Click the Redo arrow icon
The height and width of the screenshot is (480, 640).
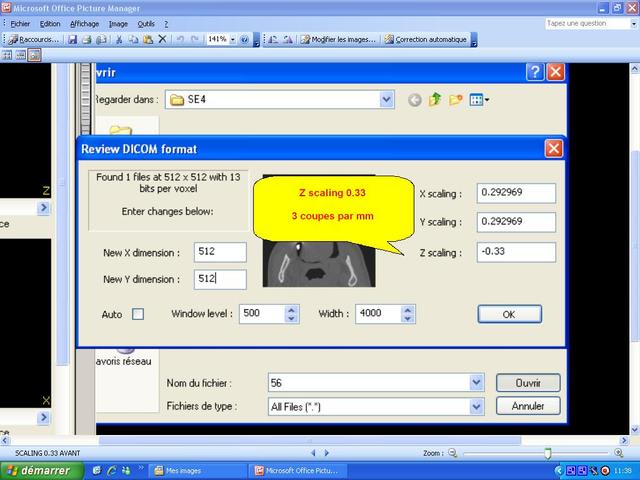(195, 40)
